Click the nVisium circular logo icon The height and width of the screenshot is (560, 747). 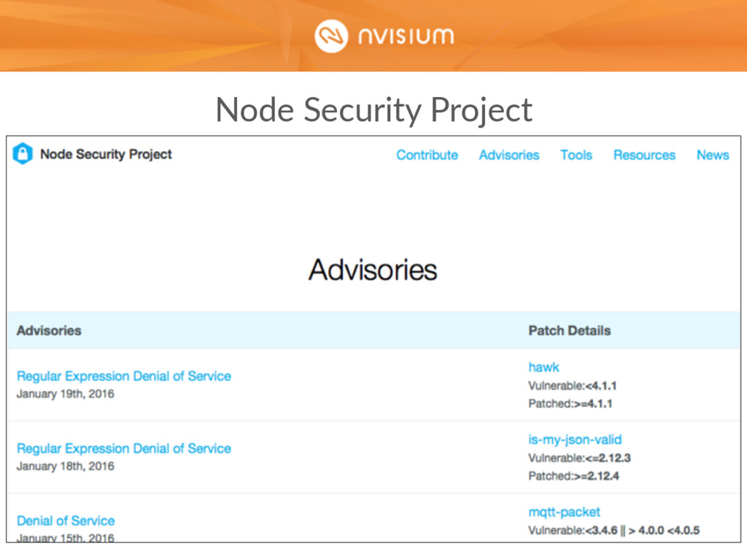331,36
